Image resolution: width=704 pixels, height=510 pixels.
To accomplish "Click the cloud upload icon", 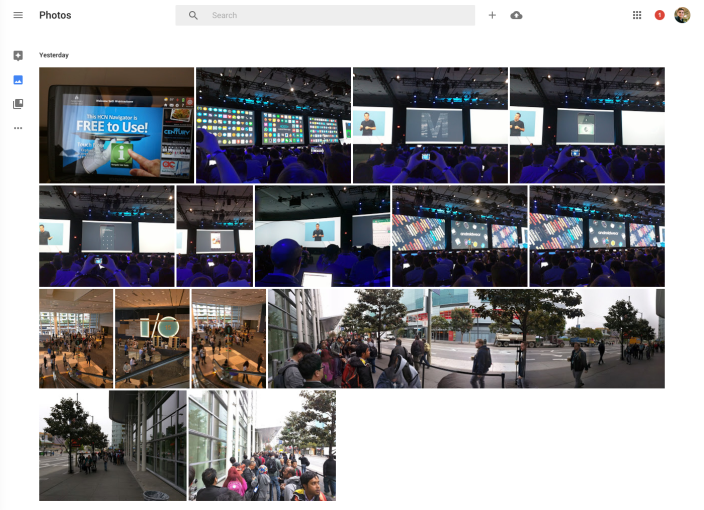I will (516, 15).
